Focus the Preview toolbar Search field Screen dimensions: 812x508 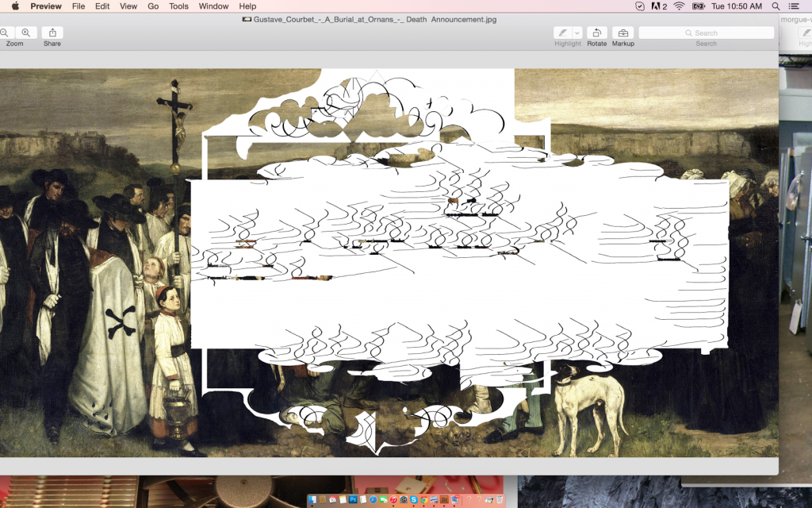click(x=707, y=33)
